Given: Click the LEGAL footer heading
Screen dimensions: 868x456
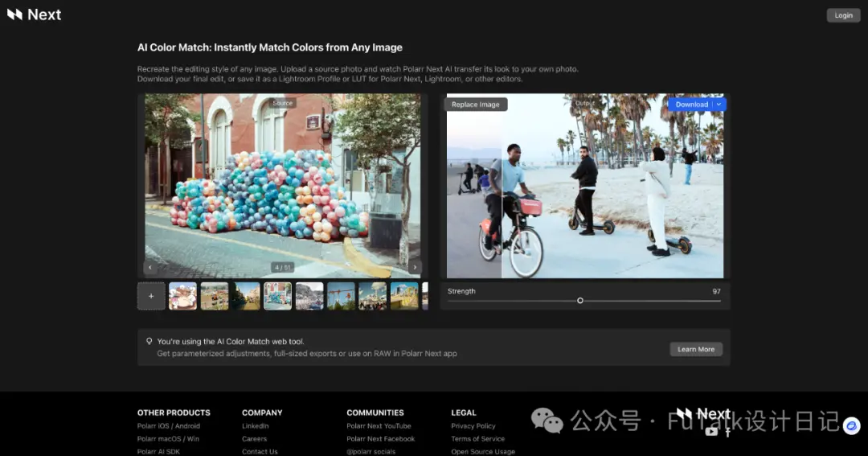Looking at the screenshot, I should (x=464, y=413).
